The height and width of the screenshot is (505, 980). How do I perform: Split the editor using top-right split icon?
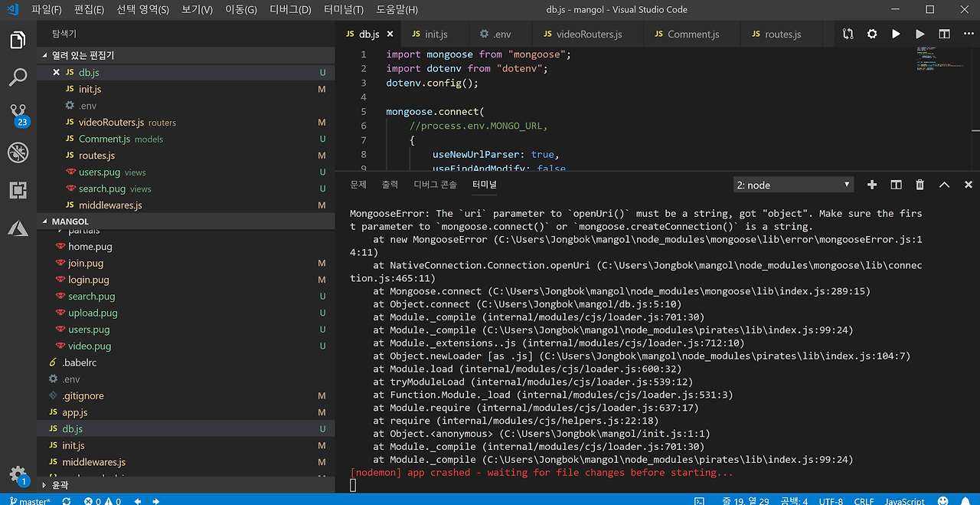pos(944,34)
